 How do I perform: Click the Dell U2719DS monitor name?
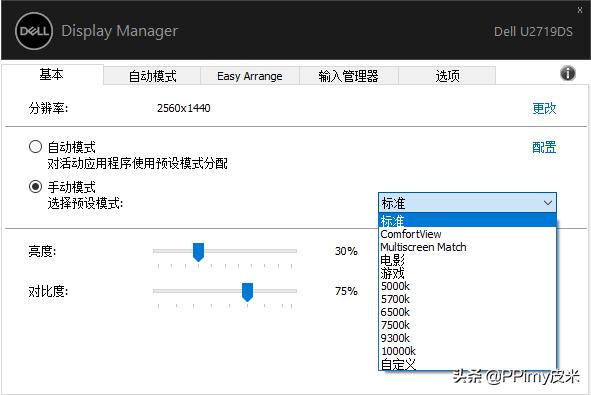coord(533,32)
